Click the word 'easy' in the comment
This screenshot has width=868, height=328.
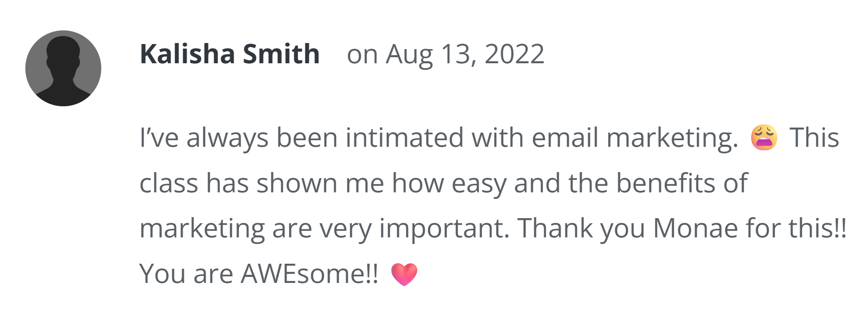(x=479, y=183)
